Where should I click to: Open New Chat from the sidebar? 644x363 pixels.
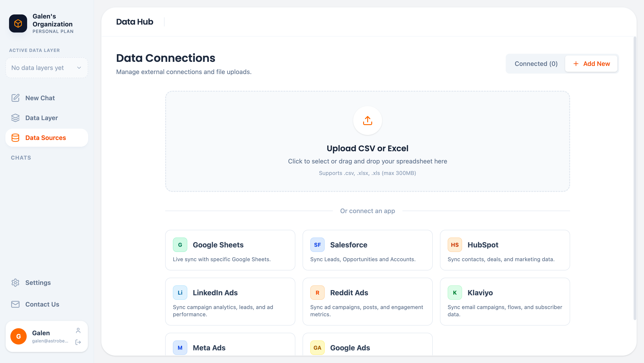pyautogui.click(x=40, y=98)
